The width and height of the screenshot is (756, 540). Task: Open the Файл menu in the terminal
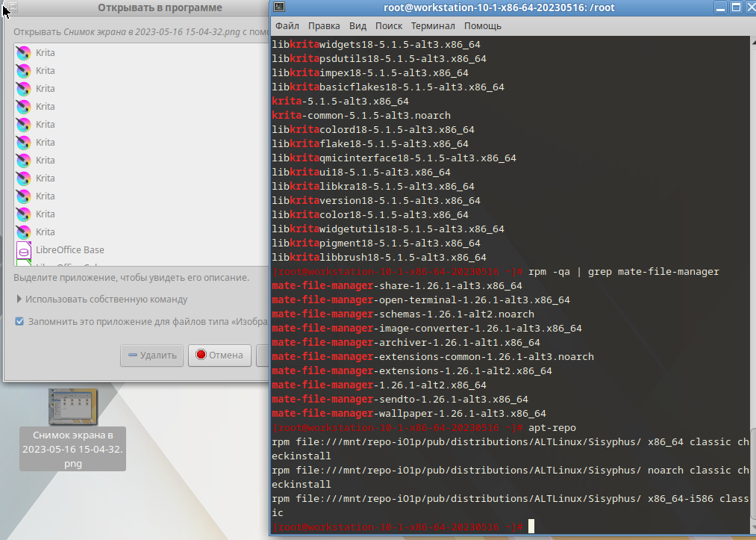point(287,25)
